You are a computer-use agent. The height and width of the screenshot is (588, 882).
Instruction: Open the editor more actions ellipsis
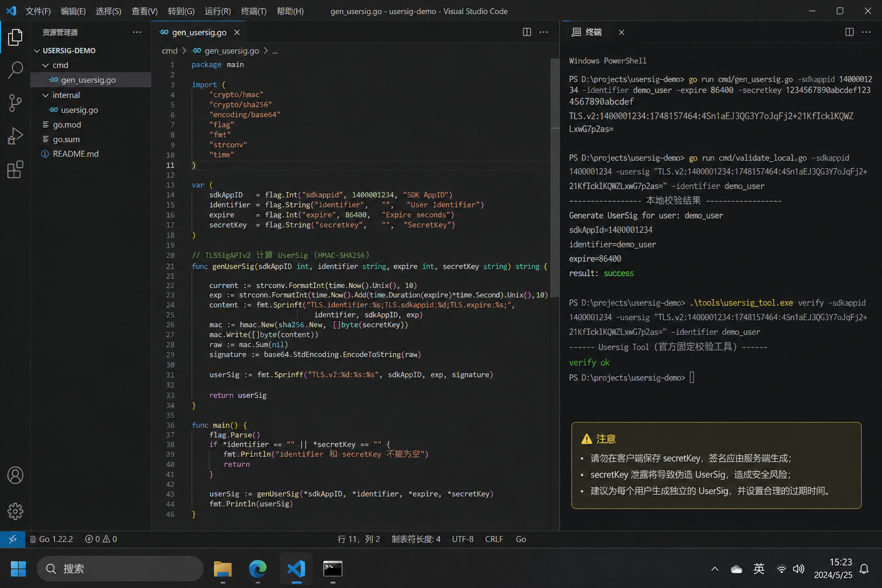point(544,32)
